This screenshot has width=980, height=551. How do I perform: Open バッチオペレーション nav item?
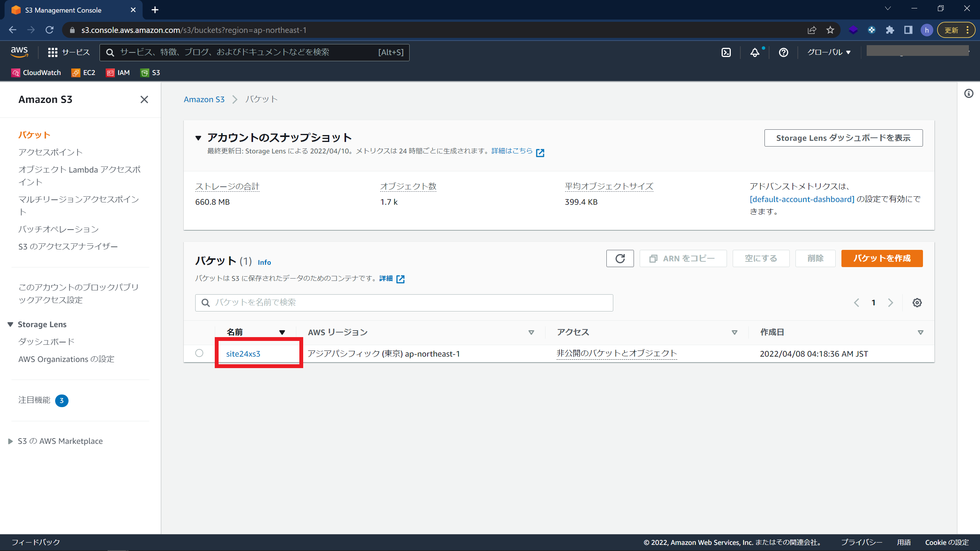[x=59, y=229]
